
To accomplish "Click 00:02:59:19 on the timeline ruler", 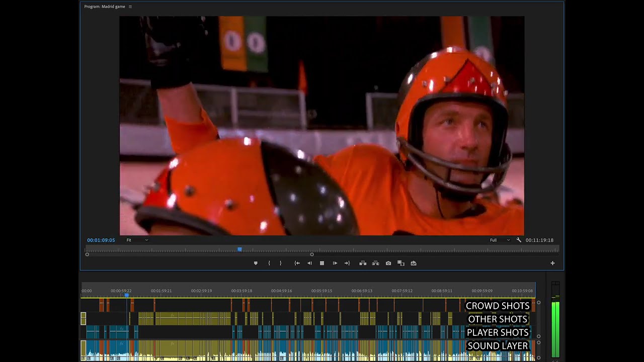I will click(x=201, y=291).
